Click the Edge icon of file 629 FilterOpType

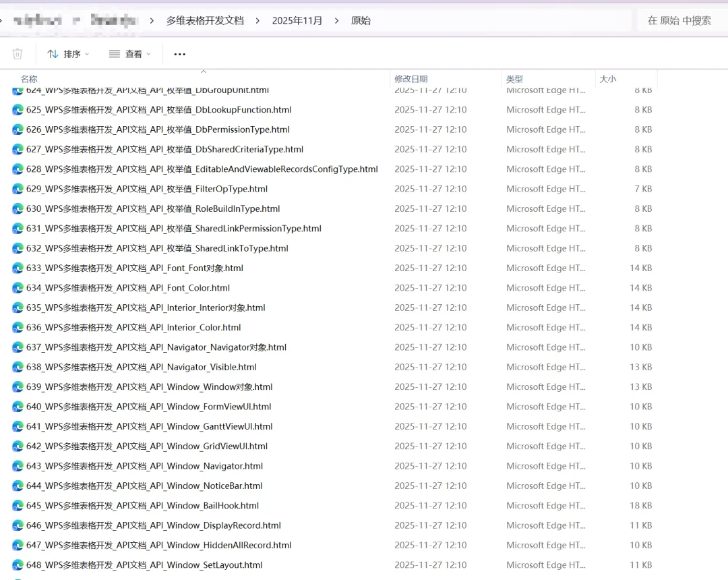pos(18,189)
